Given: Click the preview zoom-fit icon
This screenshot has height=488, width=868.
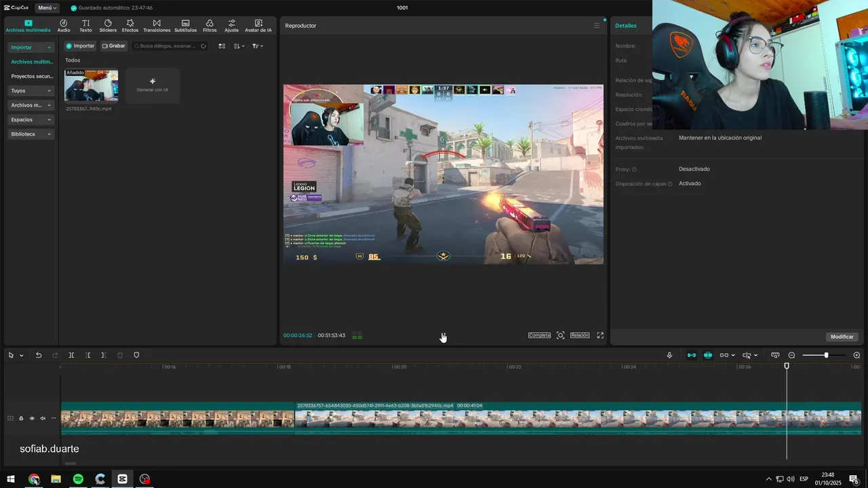Looking at the screenshot, I should (560, 335).
